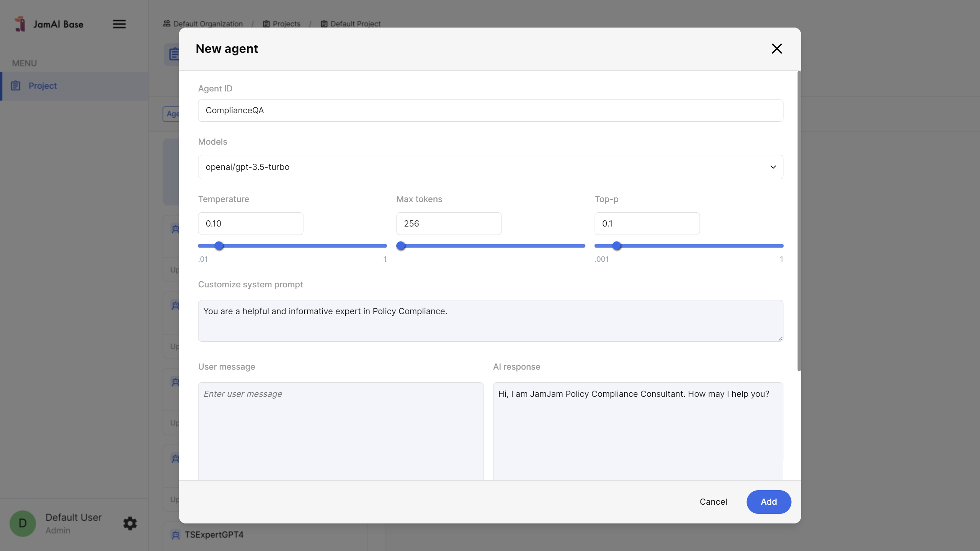Image resolution: width=980 pixels, height=551 pixels.
Task: Select the Project menu item
Action: [x=42, y=86]
